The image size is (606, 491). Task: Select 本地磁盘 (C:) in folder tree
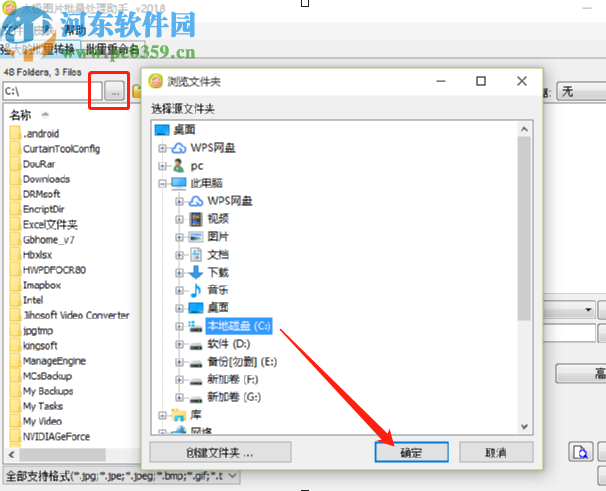click(x=239, y=326)
